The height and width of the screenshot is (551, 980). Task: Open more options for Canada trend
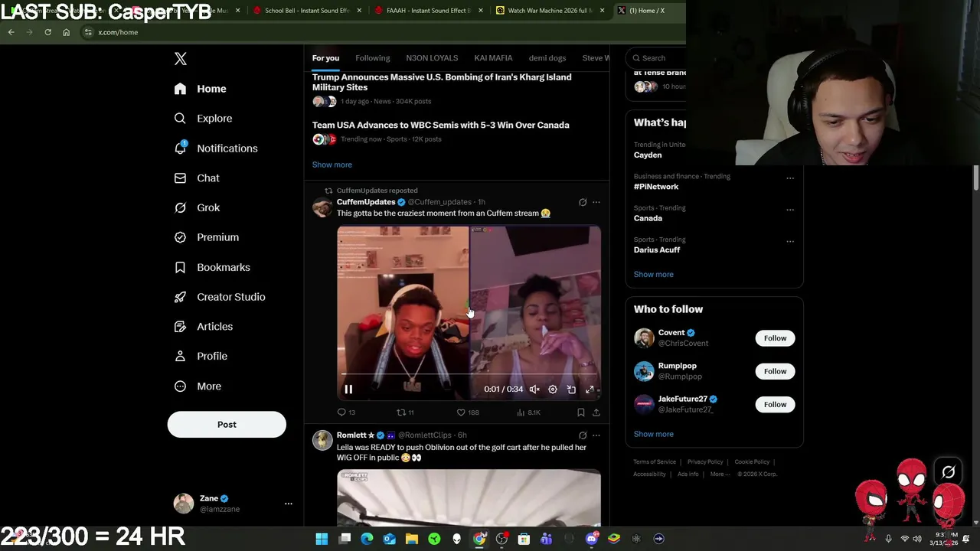pyautogui.click(x=790, y=210)
